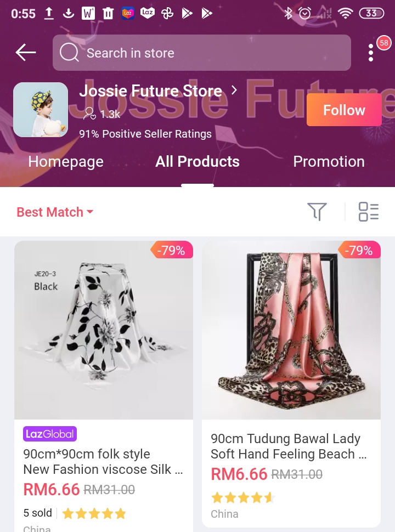The image size is (395, 532).
Task: Tap the filter funnel icon
Action: [x=317, y=211]
